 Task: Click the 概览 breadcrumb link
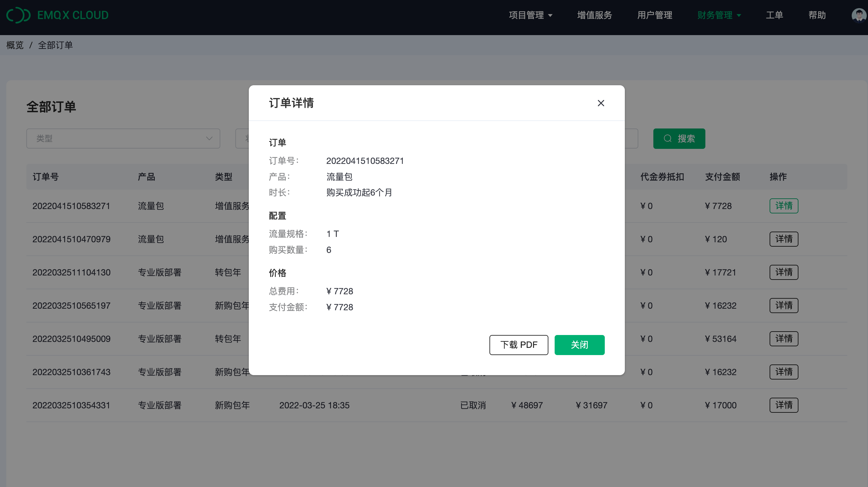point(15,45)
